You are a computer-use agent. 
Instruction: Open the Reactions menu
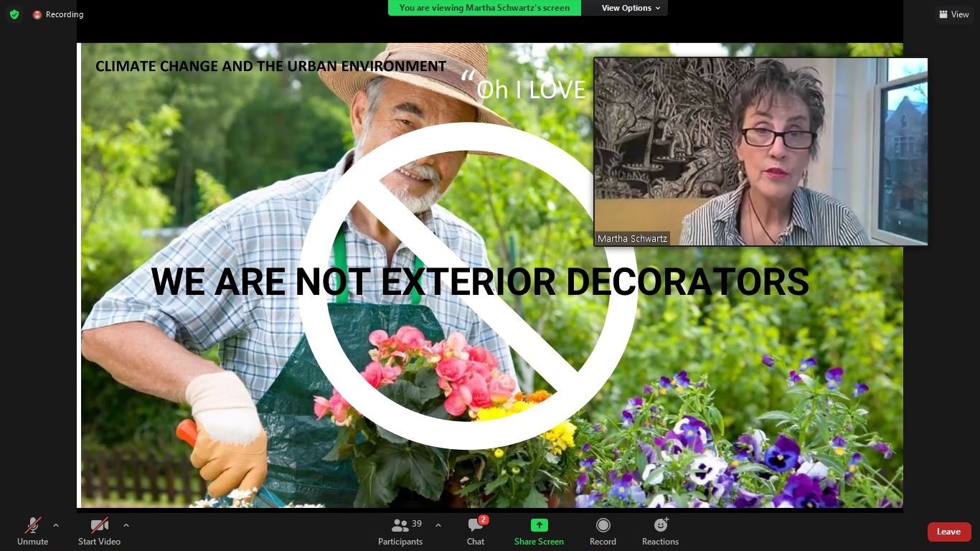tap(660, 532)
